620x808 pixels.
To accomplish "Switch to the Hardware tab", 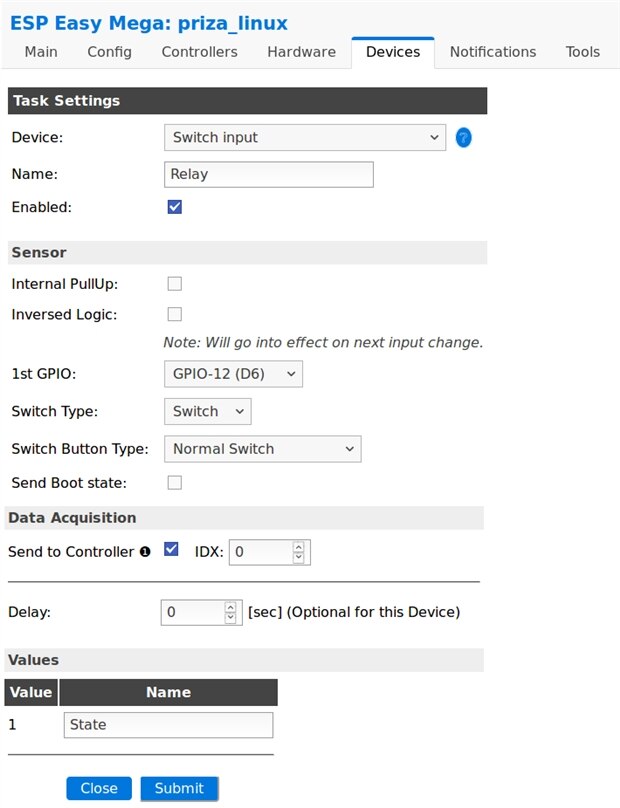I will pyautogui.click(x=301, y=52).
